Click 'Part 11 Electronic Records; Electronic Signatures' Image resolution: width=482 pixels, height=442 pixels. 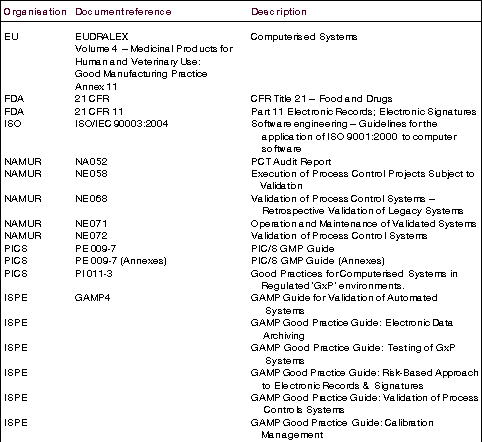click(364, 112)
